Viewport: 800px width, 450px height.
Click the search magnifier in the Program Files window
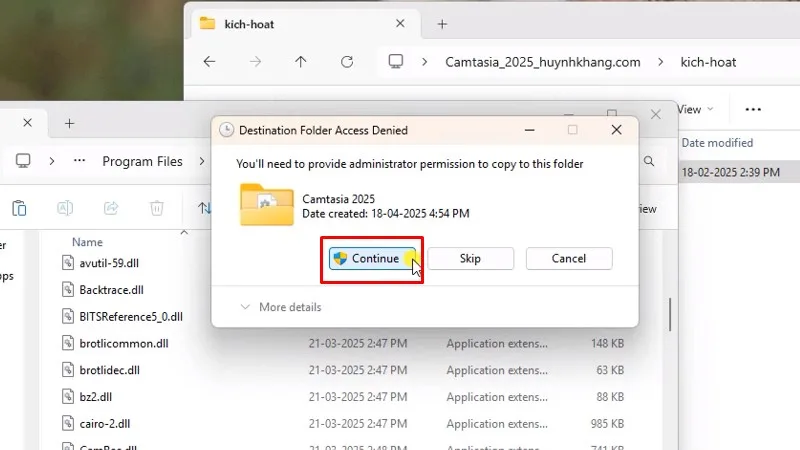pyautogui.click(x=649, y=161)
